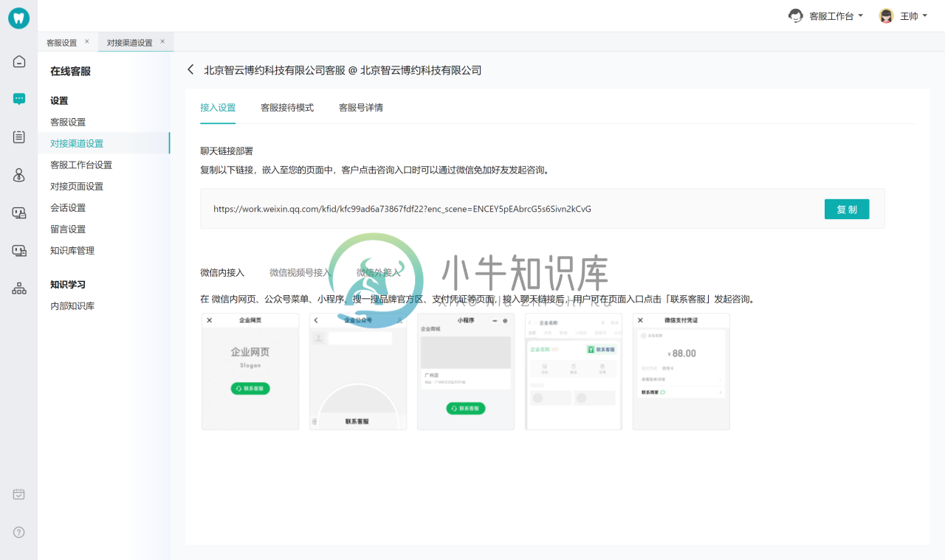
Task: Open 客服设置 in the sidebar menu
Action: [68, 122]
